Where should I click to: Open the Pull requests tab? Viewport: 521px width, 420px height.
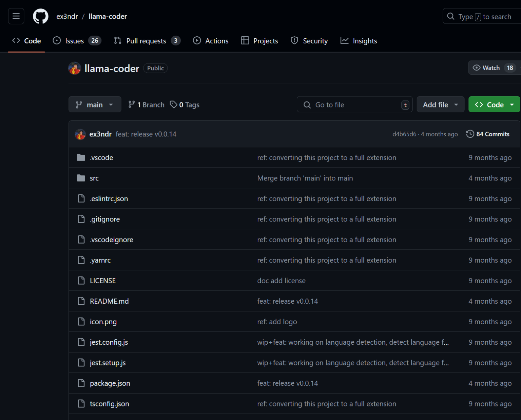coord(147,41)
